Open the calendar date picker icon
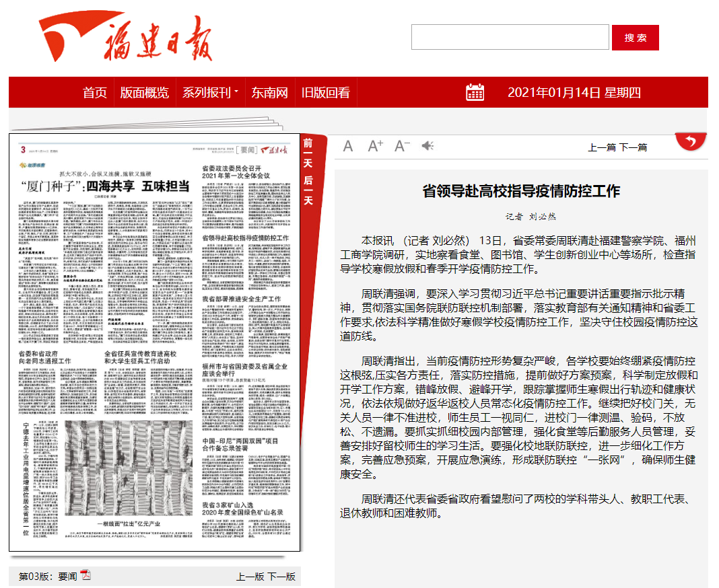This screenshot has height=588, width=719. pos(475,92)
